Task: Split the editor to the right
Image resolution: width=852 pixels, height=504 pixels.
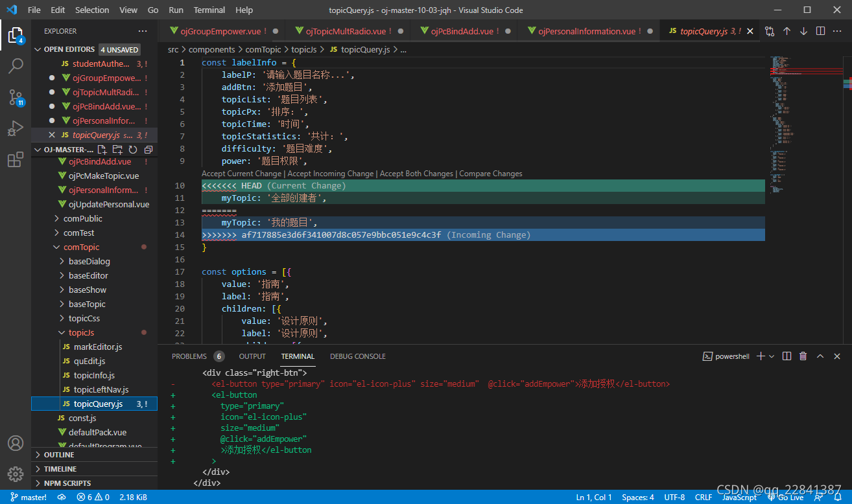Action: click(x=820, y=31)
